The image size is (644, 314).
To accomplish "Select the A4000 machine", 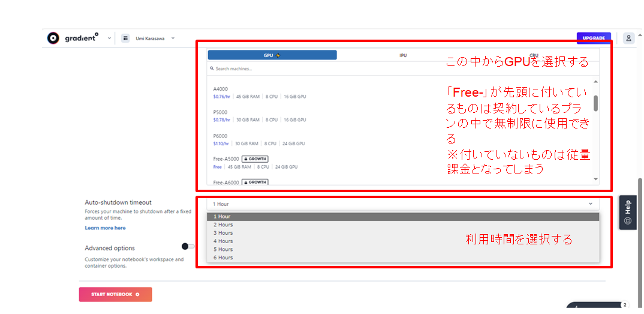I will point(399,92).
